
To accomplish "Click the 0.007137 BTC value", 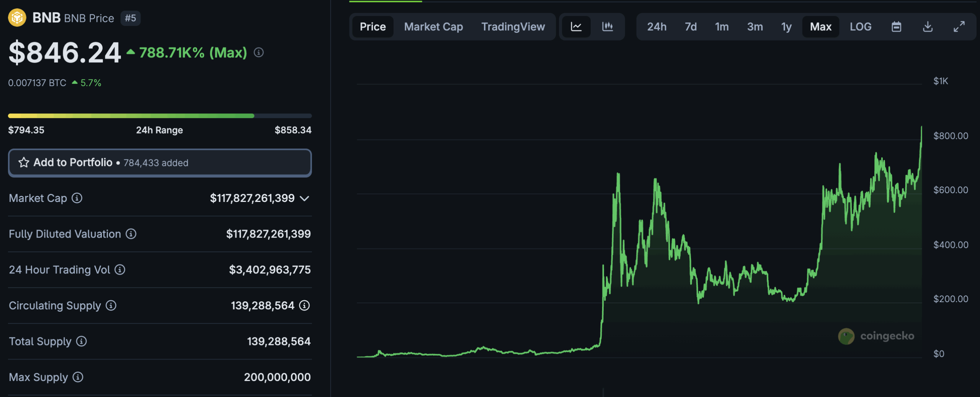I will coord(37,83).
